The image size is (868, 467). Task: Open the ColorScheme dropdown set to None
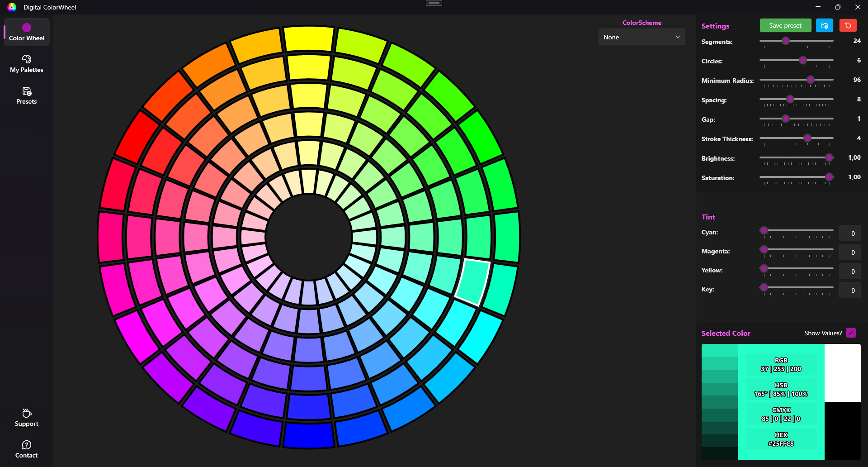[642, 37]
